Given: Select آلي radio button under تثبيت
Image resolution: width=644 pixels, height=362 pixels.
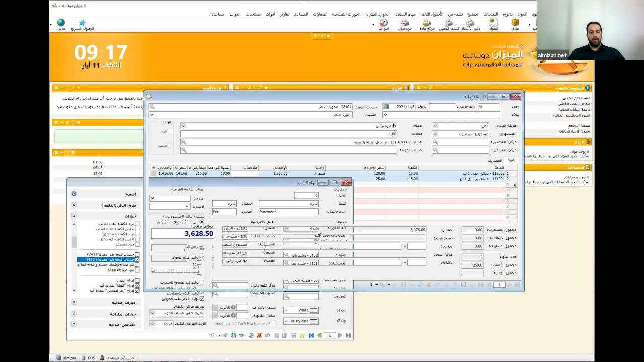Looking at the screenshot, I should tap(202, 222).
